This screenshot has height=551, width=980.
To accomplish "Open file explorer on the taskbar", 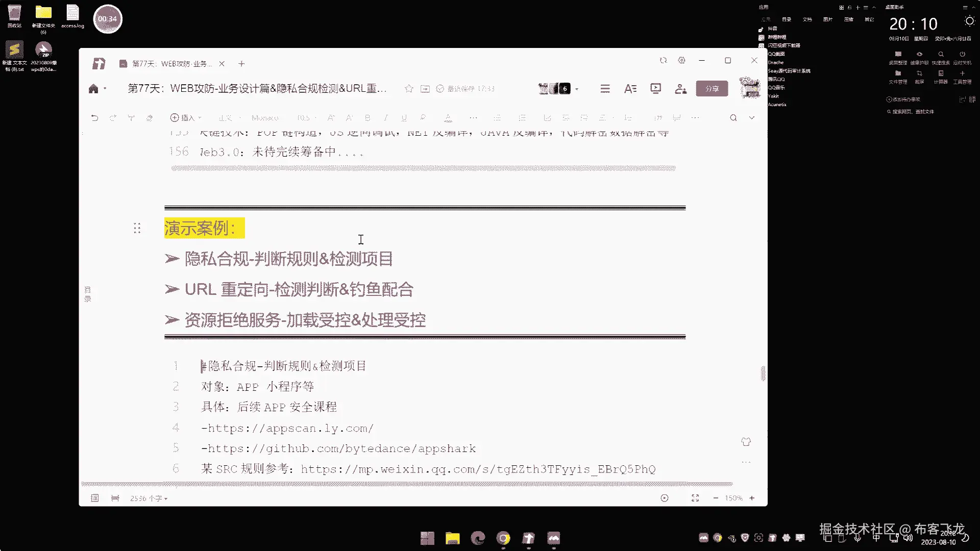I will click(452, 538).
